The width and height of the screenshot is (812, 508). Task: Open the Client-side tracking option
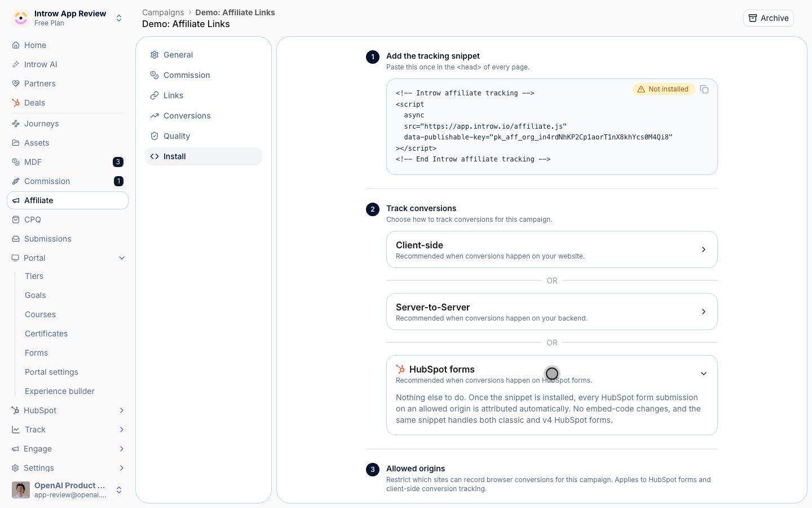pos(551,249)
